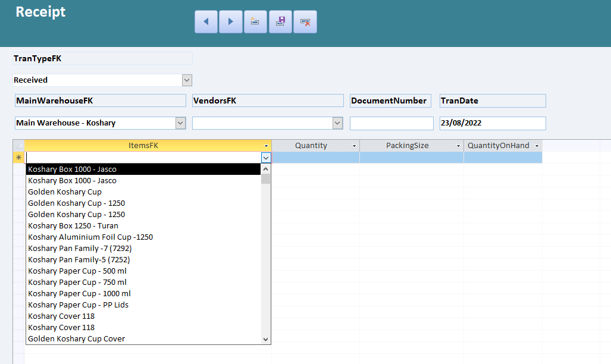Select Koshary Pan Family -7 (7292)

pyautogui.click(x=143, y=248)
